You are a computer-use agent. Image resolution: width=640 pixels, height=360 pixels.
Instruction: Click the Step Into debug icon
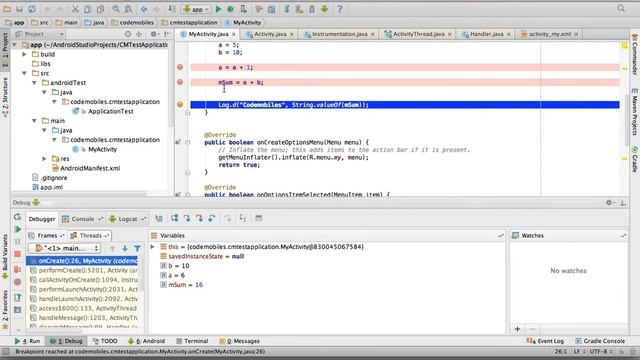[x=187, y=218]
